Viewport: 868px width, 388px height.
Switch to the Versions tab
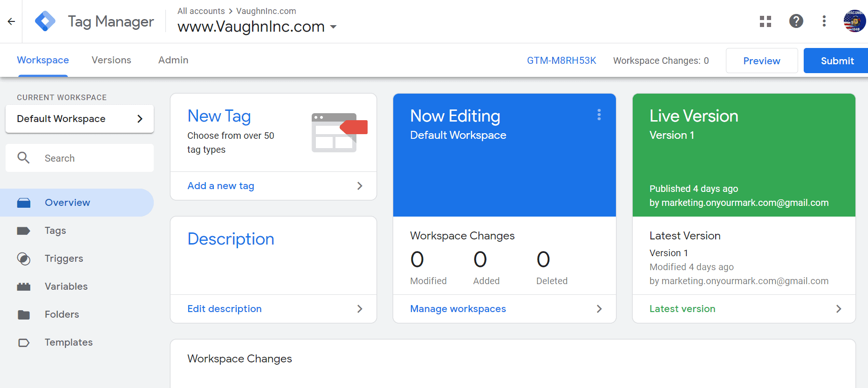coord(111,60)
